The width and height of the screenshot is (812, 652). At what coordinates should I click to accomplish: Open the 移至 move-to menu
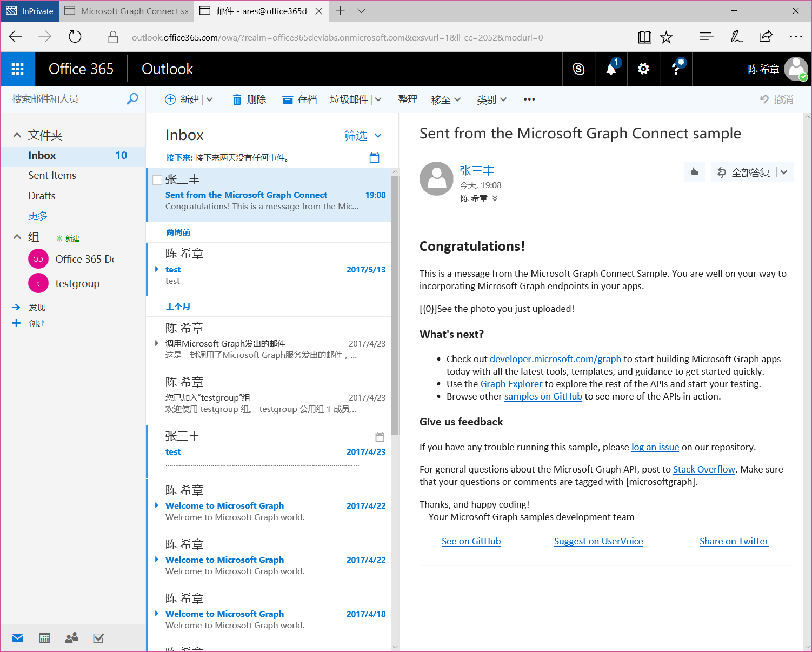click(x=445, y=99)
